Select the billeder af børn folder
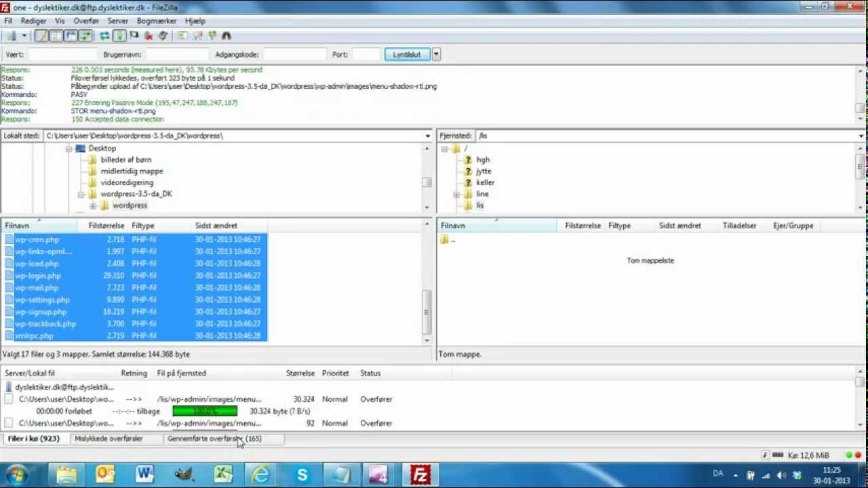The height and width of the screenshot is (488, 868). tap(126, 160)
